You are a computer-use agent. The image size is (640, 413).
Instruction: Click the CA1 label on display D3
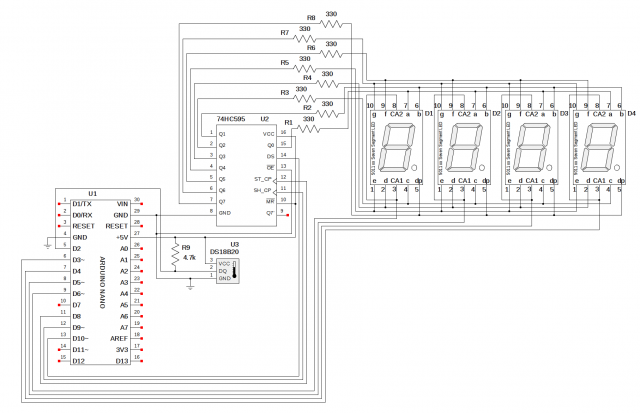[531, 180]
